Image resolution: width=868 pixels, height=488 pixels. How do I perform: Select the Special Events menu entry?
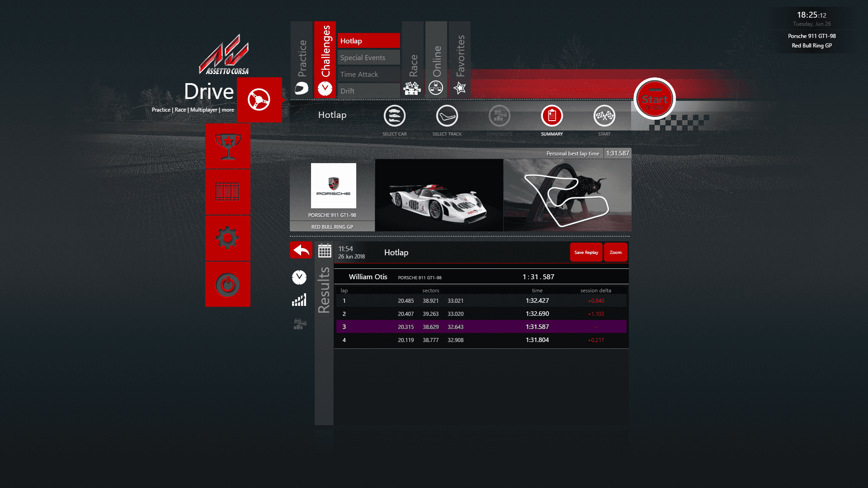pos(369,57)
